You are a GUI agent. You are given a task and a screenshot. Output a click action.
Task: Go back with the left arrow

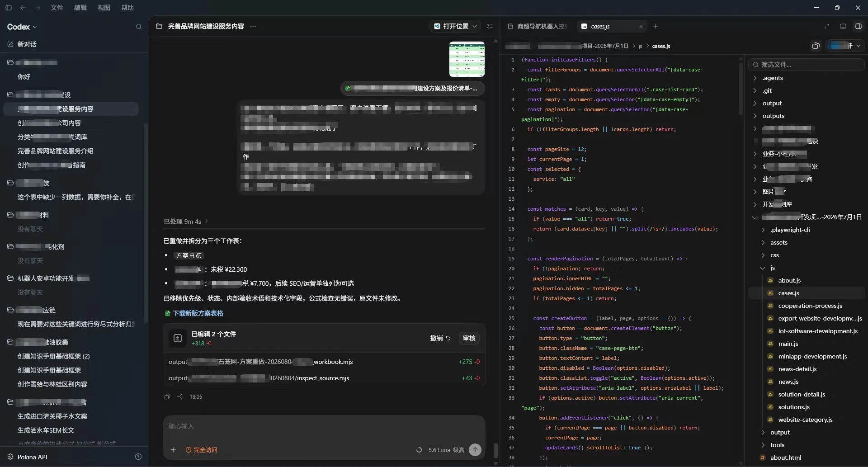(x=23, y=8)
